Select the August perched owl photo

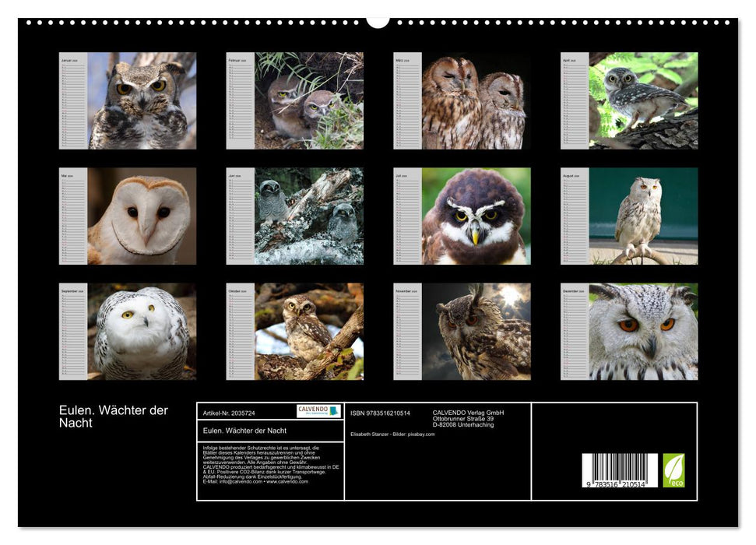point(642,216)
